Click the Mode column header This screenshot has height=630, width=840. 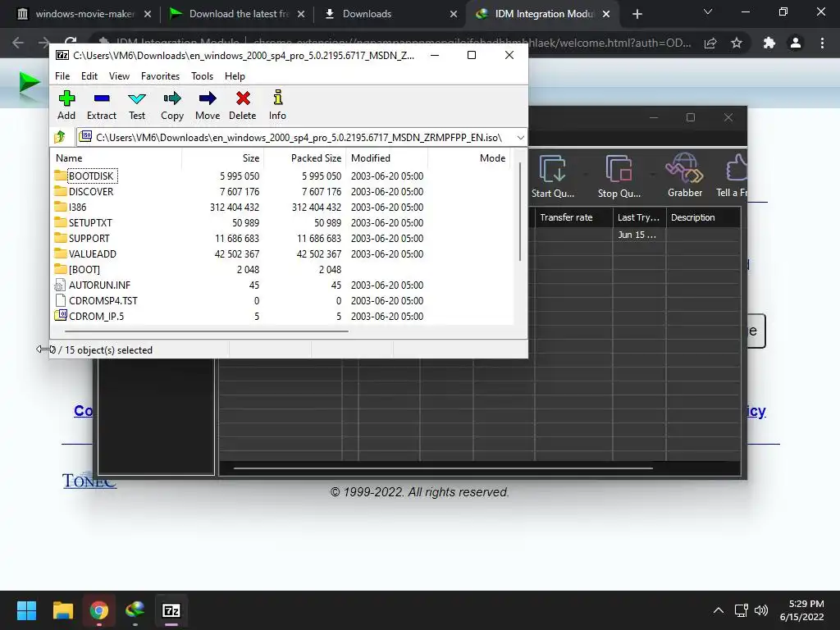click(468, 158)
